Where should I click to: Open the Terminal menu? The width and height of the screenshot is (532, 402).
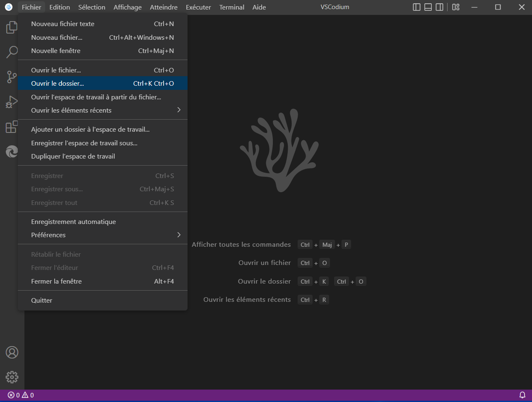tap(231, 7)
